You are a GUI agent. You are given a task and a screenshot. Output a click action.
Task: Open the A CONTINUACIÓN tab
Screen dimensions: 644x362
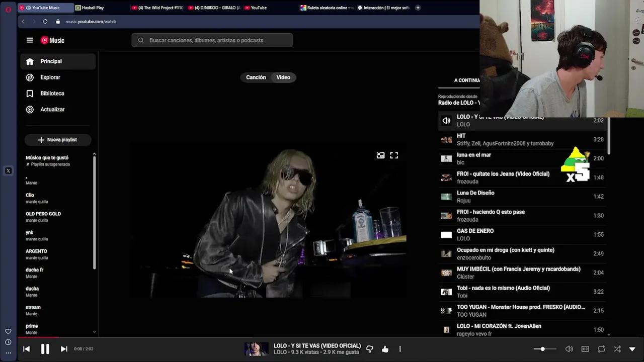click(466, 80)
